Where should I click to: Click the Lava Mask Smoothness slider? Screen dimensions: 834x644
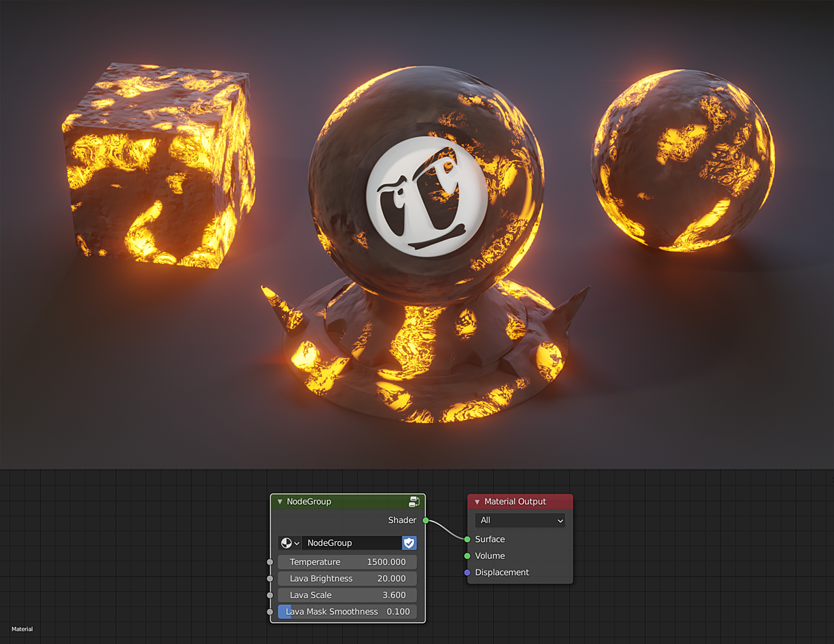[x=347, y=611]
